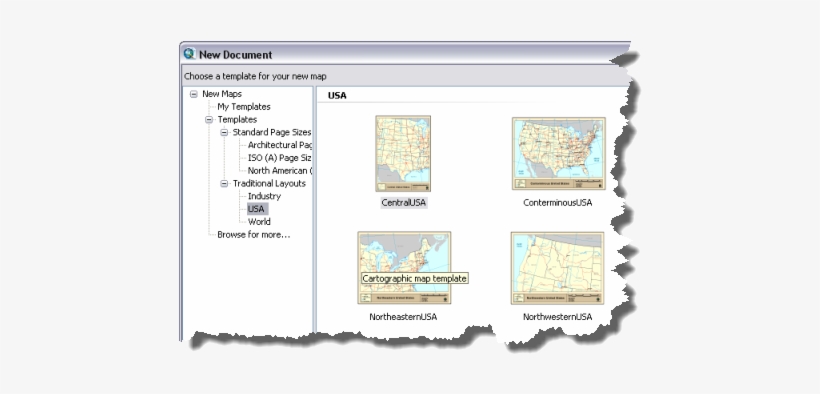Click the NortheasternUSA template label
The width and height of the screenshot is (820, 394).
pyautogui.click(x=403, y=317)
